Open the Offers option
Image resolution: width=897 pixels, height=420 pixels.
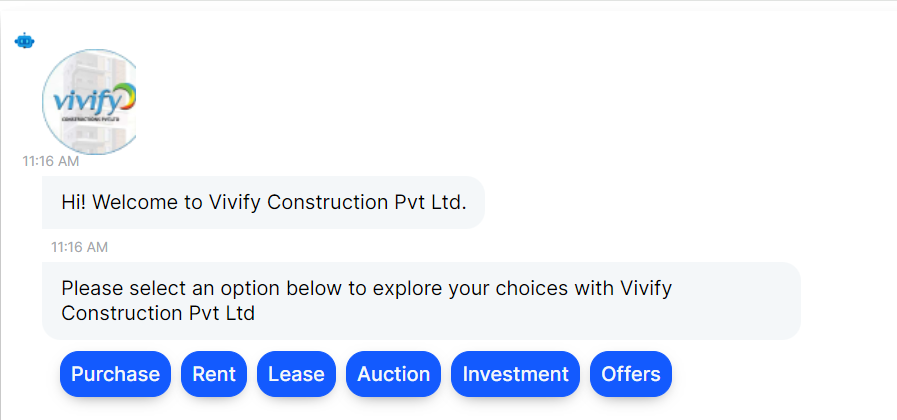[631, 374]
